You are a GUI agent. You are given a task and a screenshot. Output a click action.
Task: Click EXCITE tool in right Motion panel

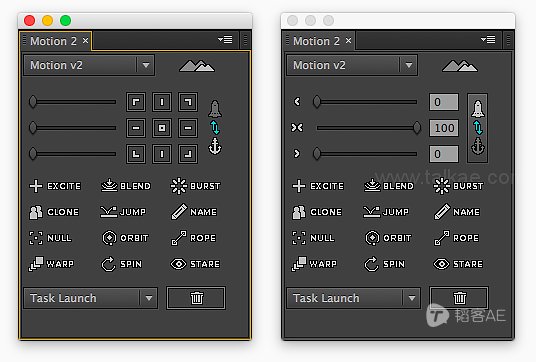(318, 186)
